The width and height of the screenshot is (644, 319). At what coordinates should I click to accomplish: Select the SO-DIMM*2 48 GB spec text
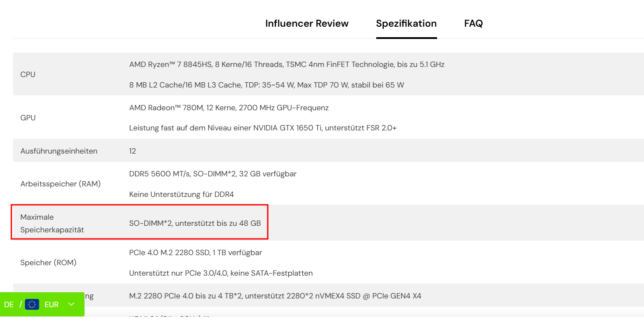(195, 223)
